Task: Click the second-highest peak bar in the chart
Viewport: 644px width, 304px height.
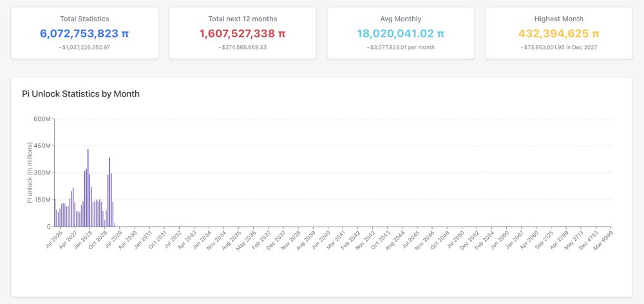Action: pyautogui.click(x=109, y=192)
